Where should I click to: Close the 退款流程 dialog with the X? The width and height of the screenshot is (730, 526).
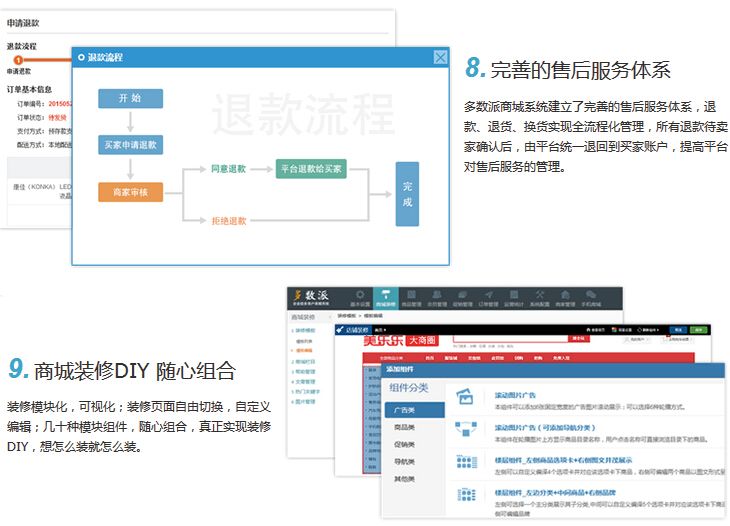(440, 57)
